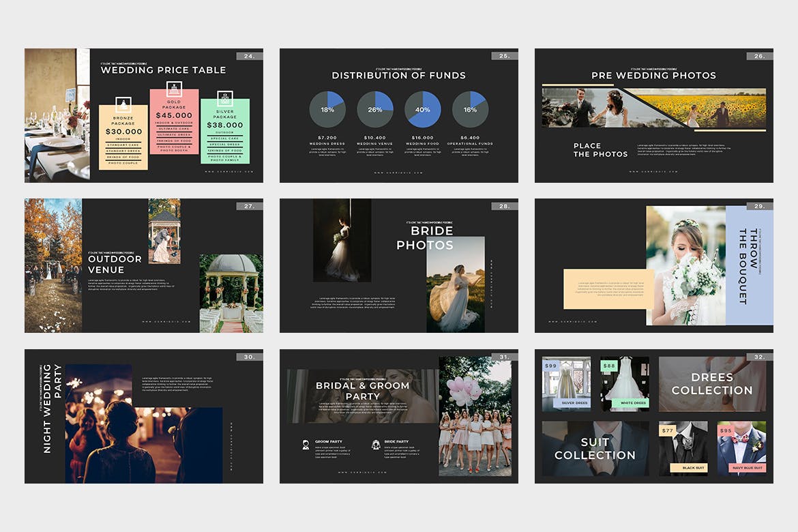798x532 pixels.
Task: Click the blue Throw The Bouquet panel
Action: [749, 266]
